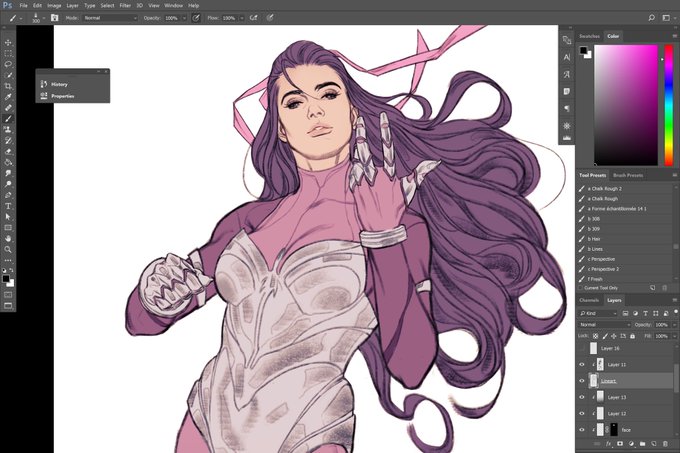The height and width of the screenshot is (453, 680).
Task: Hide the Layer 12 layer
Action: [582, 414]
